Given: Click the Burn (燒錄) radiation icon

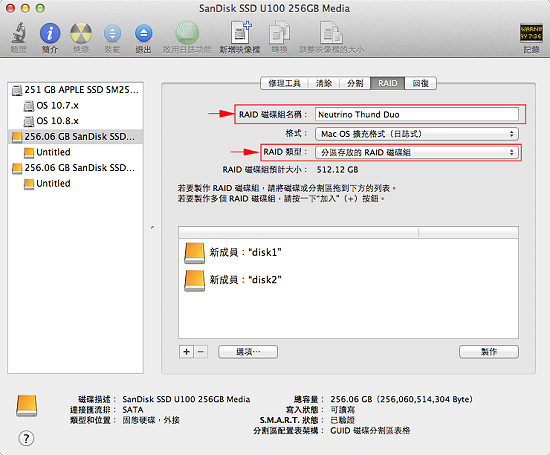Looking at the screenshot, I should tap(81, 33).
